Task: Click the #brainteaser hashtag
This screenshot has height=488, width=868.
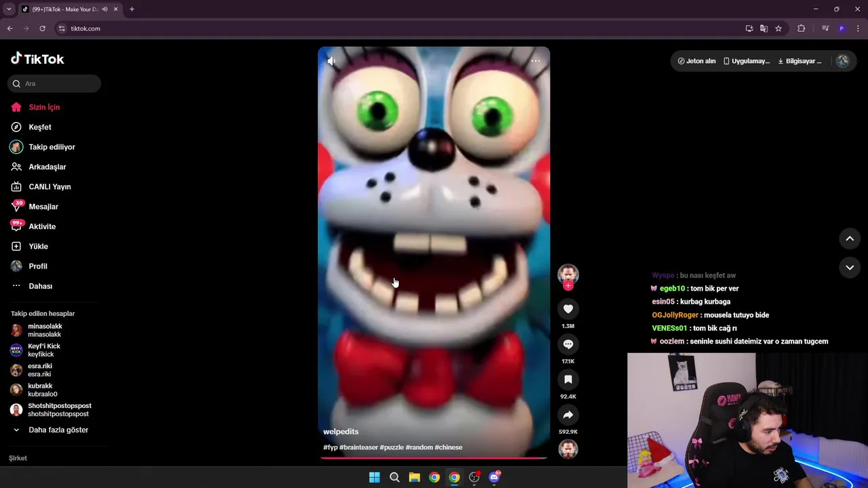Action: (359, 447)
